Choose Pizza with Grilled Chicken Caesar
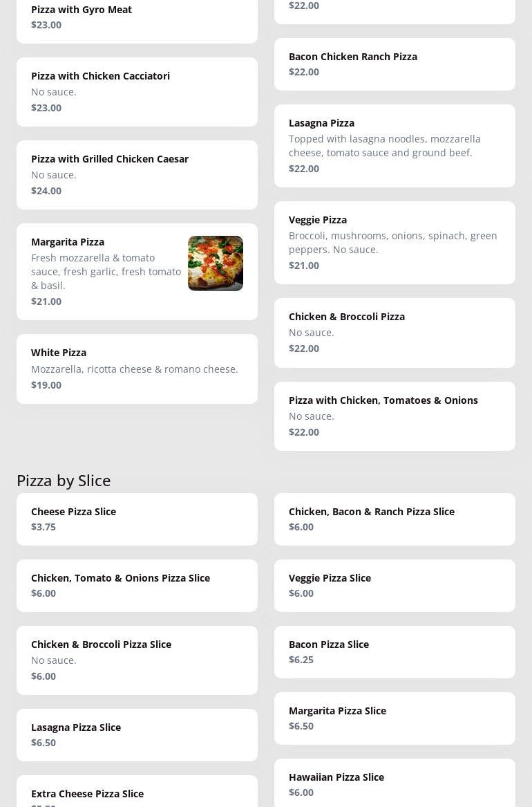This screenshot has height=807, width=532. coord(137,174)
